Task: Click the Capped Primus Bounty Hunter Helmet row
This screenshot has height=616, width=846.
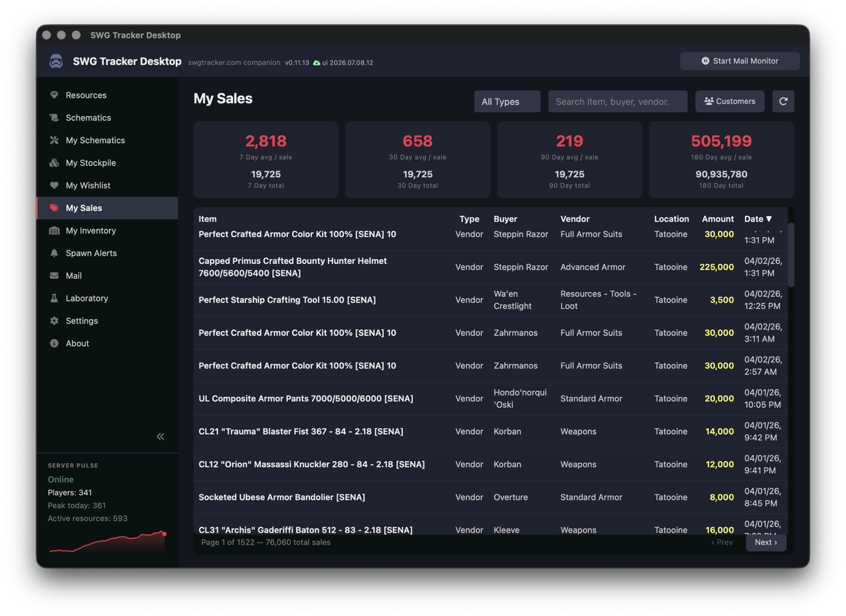Action: tap(491, 267)
